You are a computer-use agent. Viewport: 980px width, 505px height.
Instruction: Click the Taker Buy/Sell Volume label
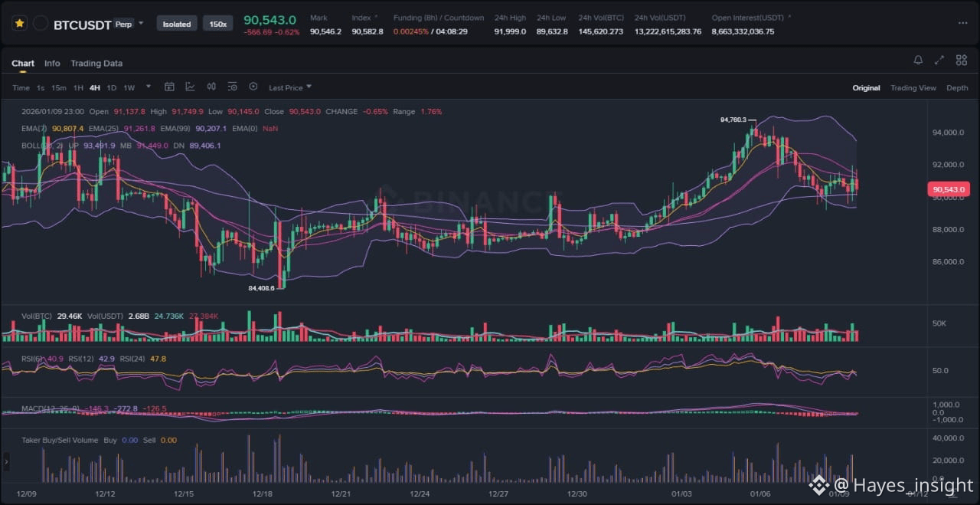click(60, 440)
